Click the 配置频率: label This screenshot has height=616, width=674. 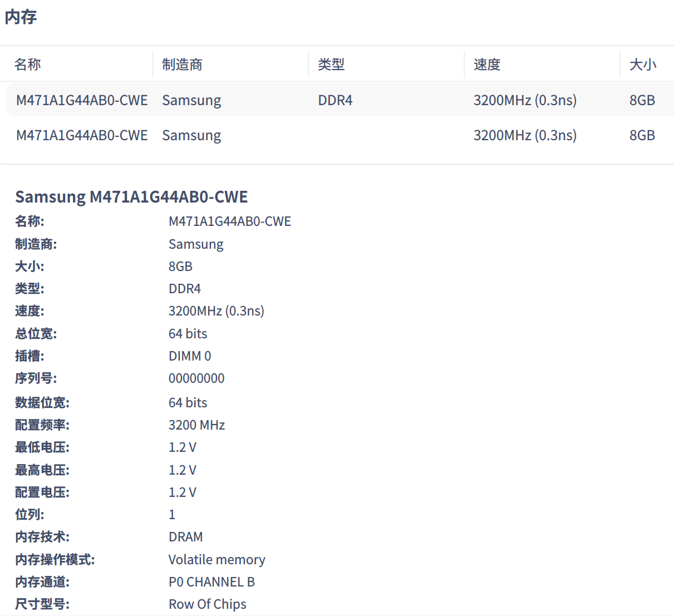click(x=42, y=425)
